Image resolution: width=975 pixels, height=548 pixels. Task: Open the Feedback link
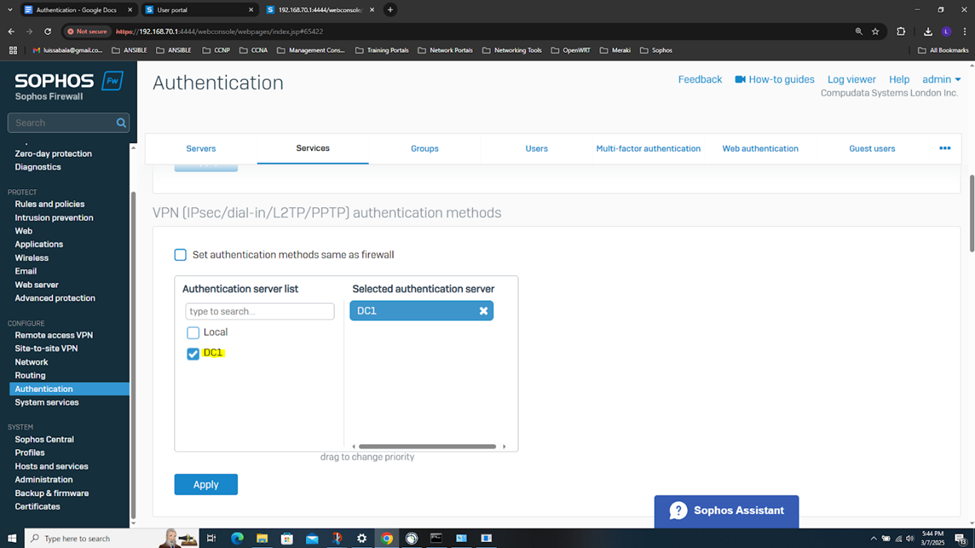tap(700, 80)
